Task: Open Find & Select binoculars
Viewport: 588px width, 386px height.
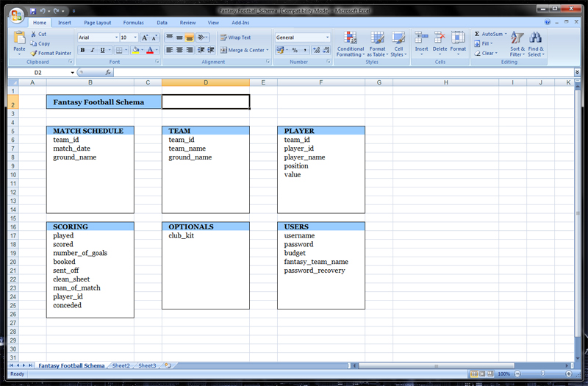Action: coord(536,44)
